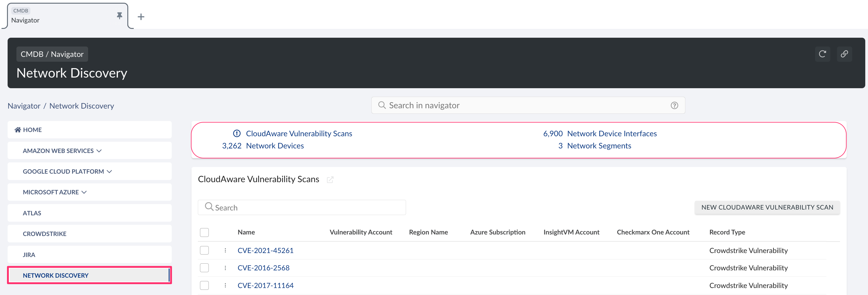Viewport: 868px width, 295px height.
Task: Open the Network Device Interfaces link
Action: pyautogui.click(x=611, y=134)
